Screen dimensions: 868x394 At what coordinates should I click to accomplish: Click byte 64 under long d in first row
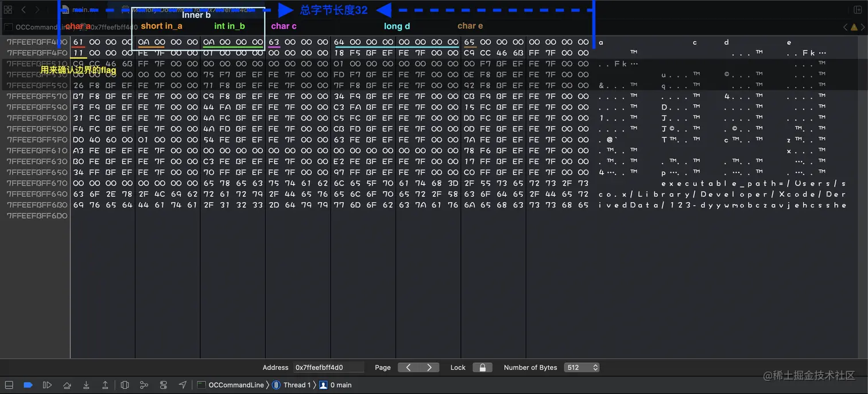339,42
